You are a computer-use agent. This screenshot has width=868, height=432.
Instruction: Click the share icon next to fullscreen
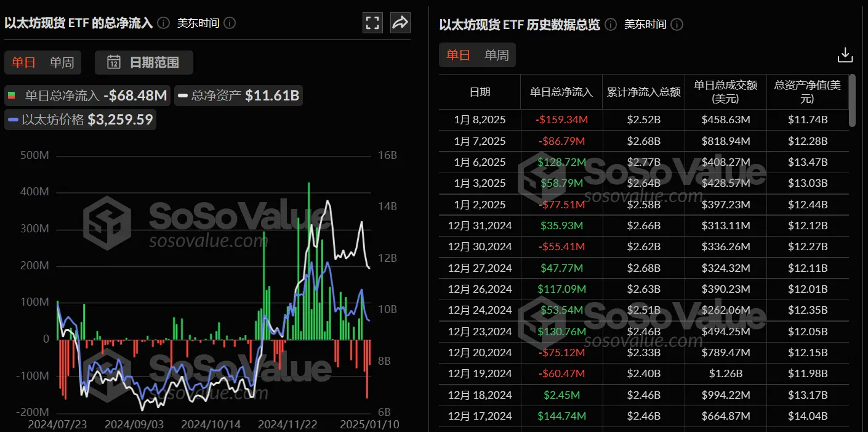point(400,22)
